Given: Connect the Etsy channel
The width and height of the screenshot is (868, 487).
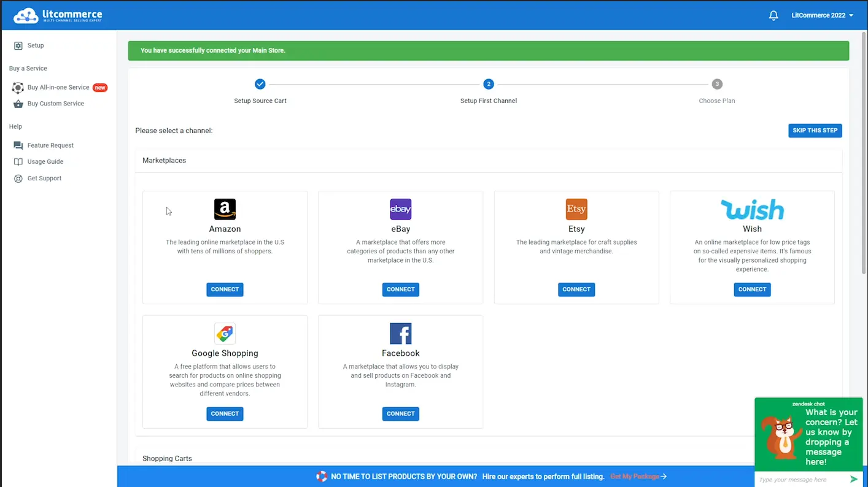Looking at the screenshot, I should click(576, 290).
